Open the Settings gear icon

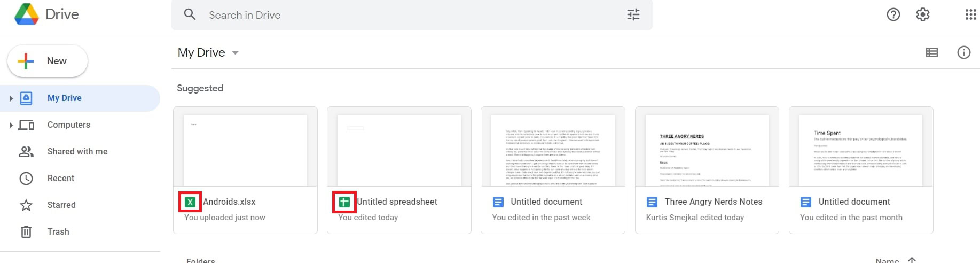(922, 14)
